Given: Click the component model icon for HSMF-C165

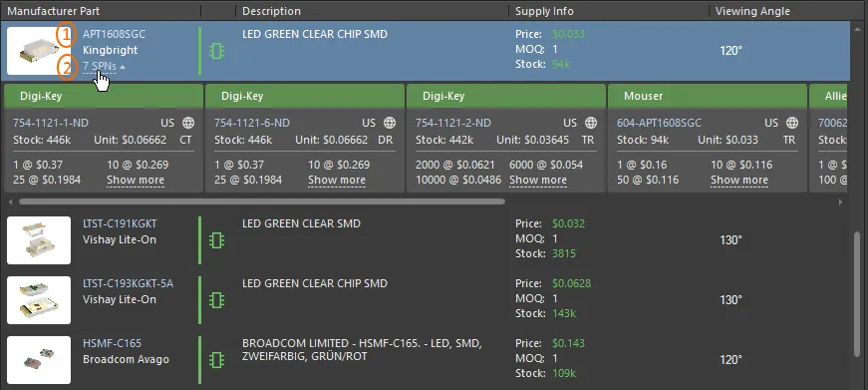Looking at the screenshot, I should coord(217,360).
